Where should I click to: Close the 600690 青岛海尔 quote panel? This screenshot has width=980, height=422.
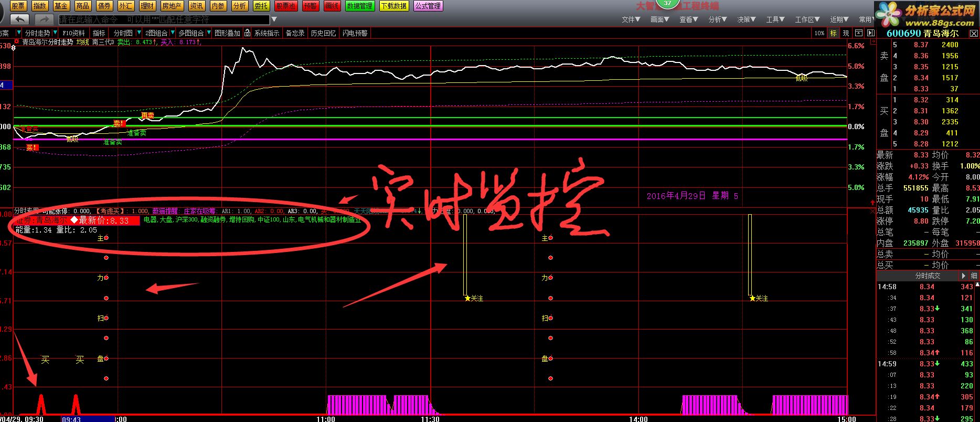[x=974, y=33]
